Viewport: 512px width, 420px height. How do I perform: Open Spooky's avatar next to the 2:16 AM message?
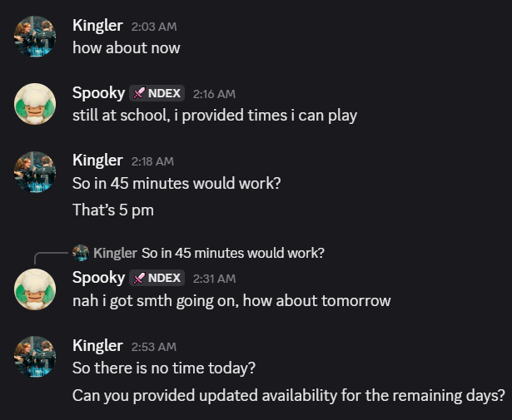point(35,104)
